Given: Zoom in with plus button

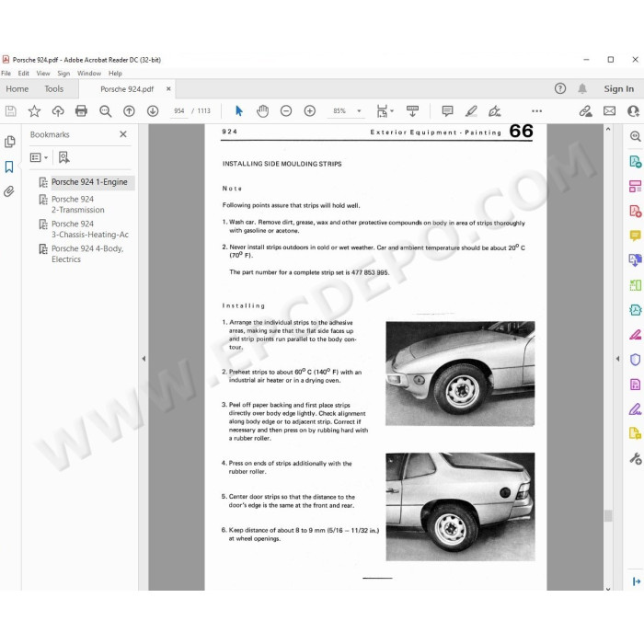Looking at the screenshot, I should coord(310,111).
